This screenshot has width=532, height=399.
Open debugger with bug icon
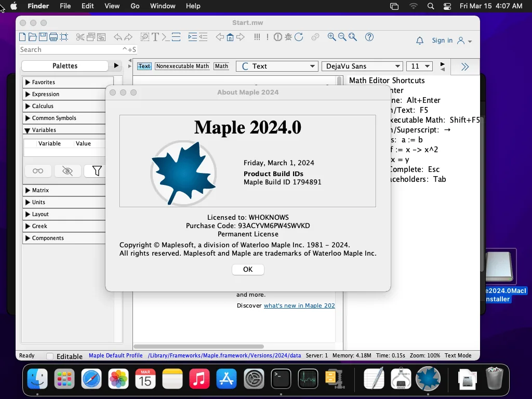pyautogui.click(x=288, y=37)
